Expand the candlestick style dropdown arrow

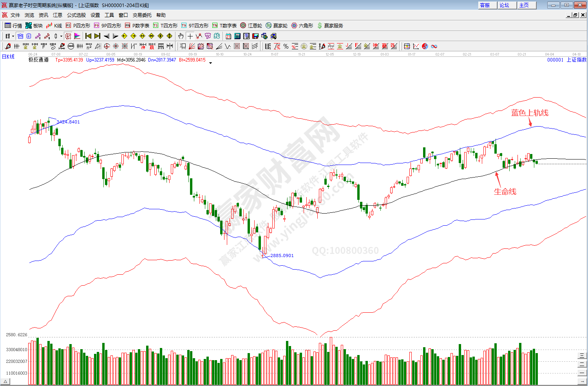pos(61,36)
